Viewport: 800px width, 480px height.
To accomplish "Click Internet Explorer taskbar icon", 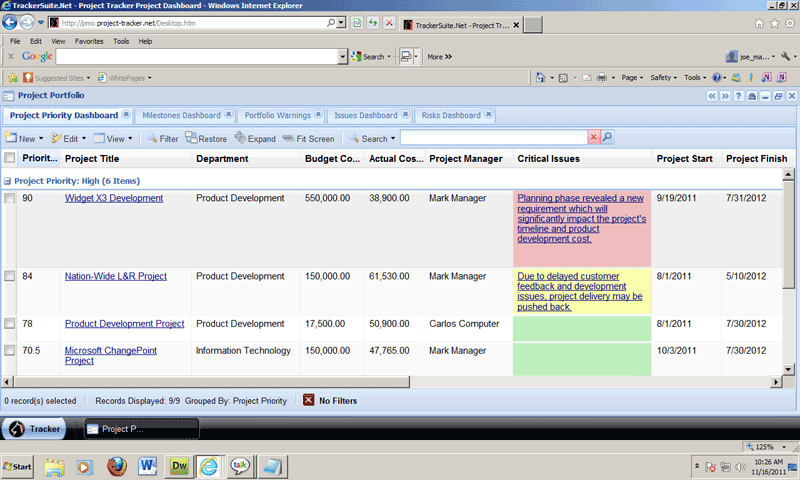I will pos(209,466).
